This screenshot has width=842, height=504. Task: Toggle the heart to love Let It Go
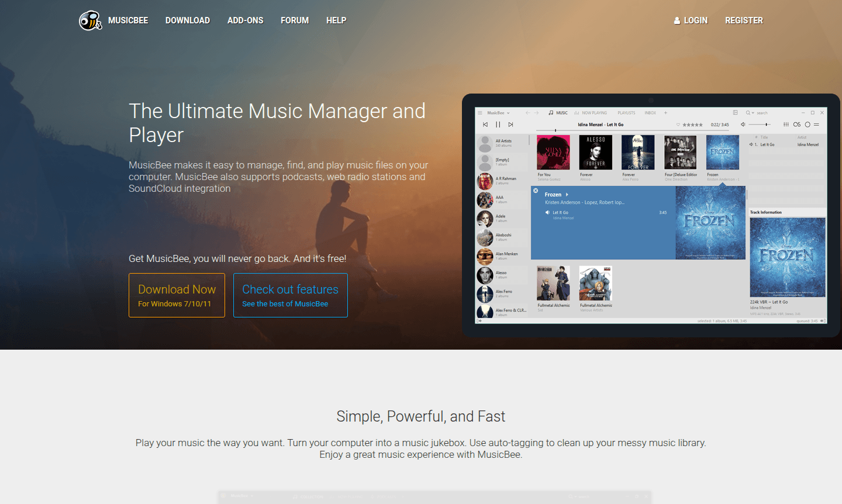pos(678,125)
